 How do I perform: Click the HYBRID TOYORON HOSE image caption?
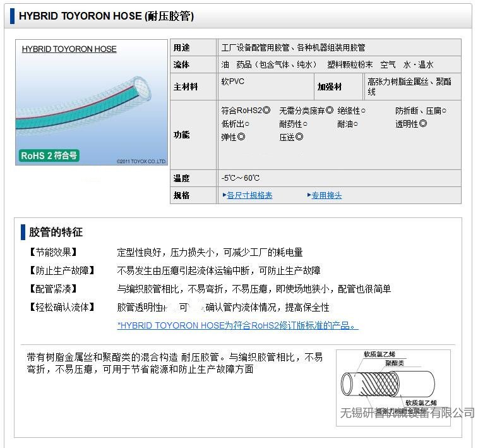69,49
